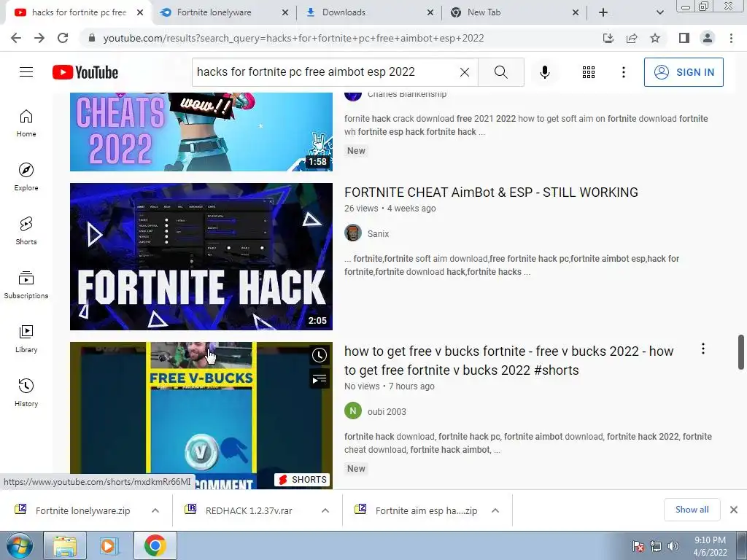This screenshot has height=560, width=747.
Task: Open the oubi 2003 channel name
Action: coord(387,411)
